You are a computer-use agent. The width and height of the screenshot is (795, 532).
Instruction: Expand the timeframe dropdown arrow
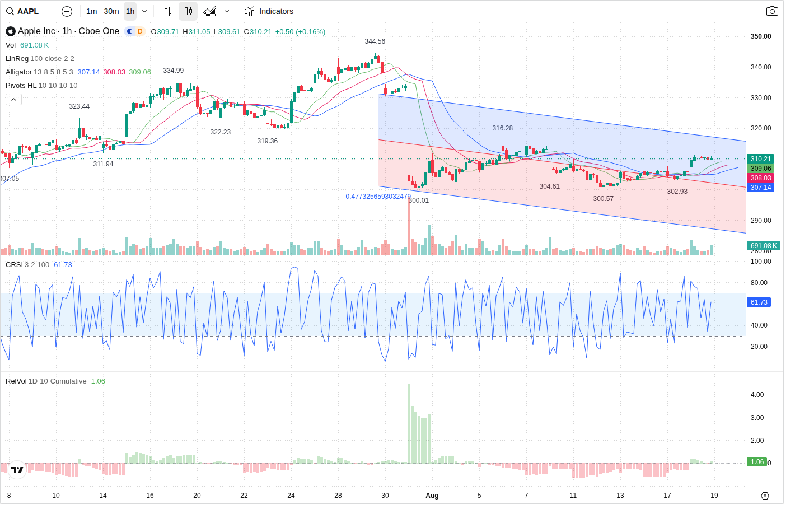pos(144,11)
